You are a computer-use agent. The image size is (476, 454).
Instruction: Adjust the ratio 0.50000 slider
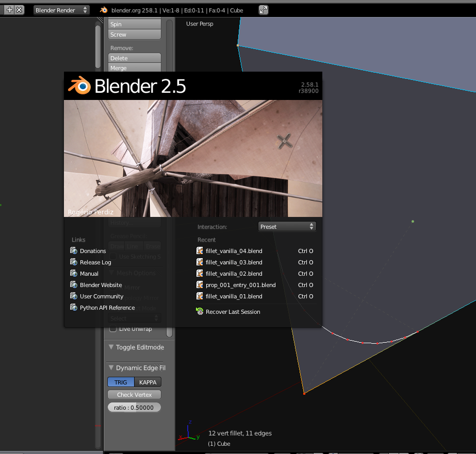point(134,407)
